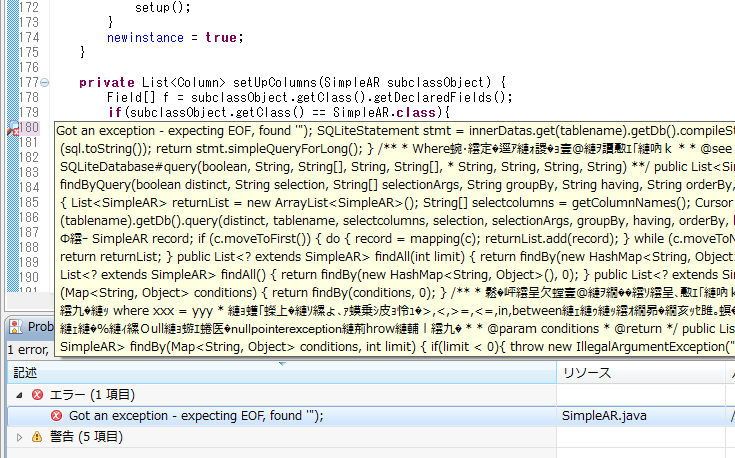Click the 'Field[] f = subclassObject' line
Screen dimensions: 735x458
click(310, 98)
